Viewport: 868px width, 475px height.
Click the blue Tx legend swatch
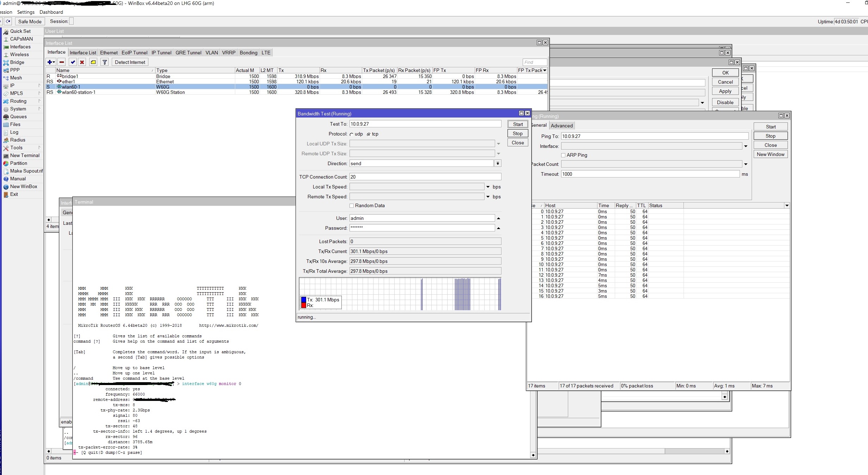[x=304, y=300]
